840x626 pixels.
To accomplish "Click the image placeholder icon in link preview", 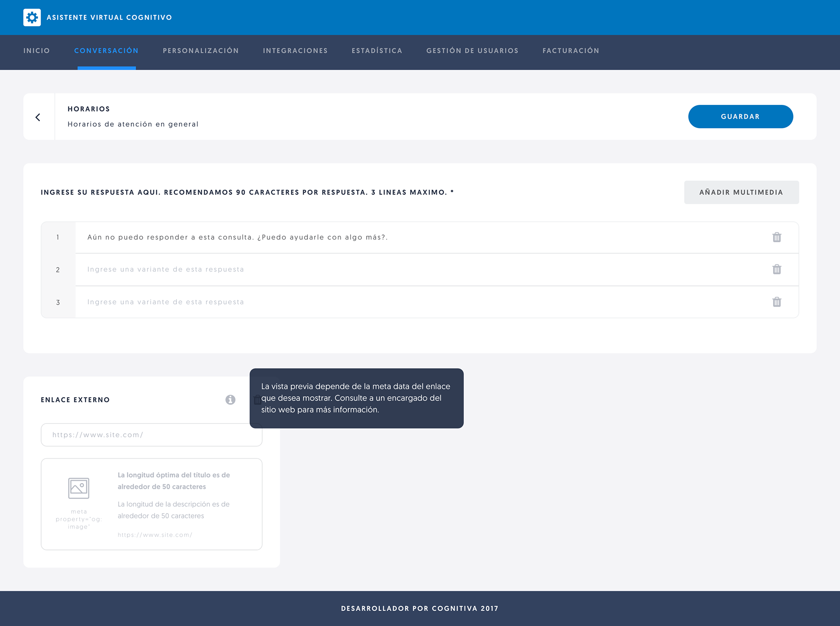I will point(79,488).
